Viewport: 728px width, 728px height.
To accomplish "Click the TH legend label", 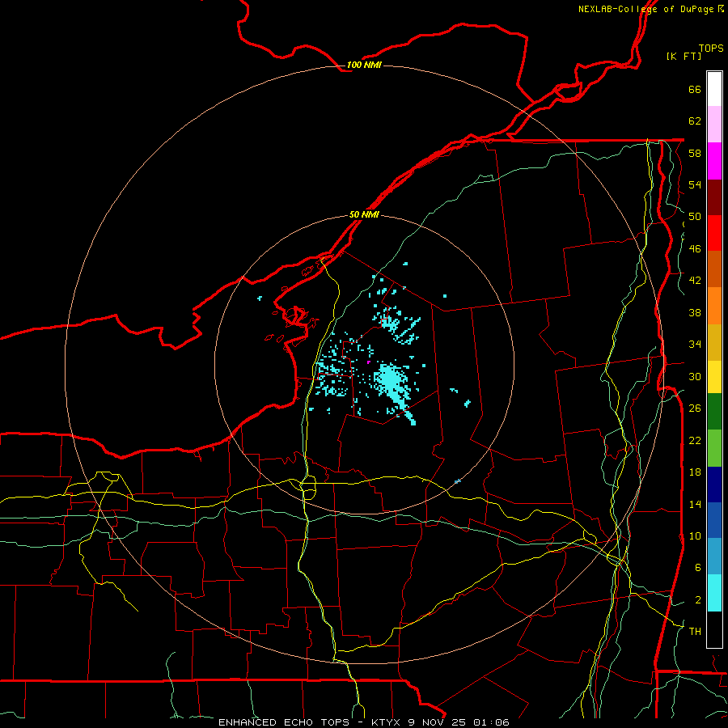I will coord(695,632).
